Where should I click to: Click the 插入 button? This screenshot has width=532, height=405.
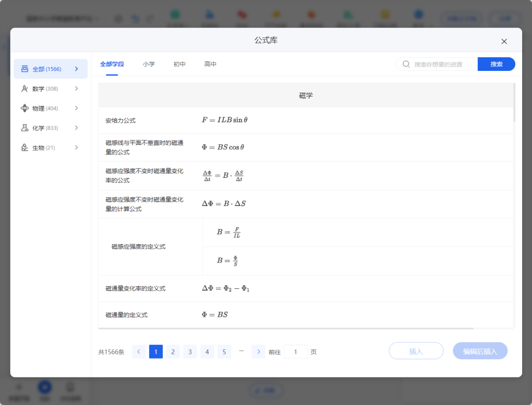point(416,350)
